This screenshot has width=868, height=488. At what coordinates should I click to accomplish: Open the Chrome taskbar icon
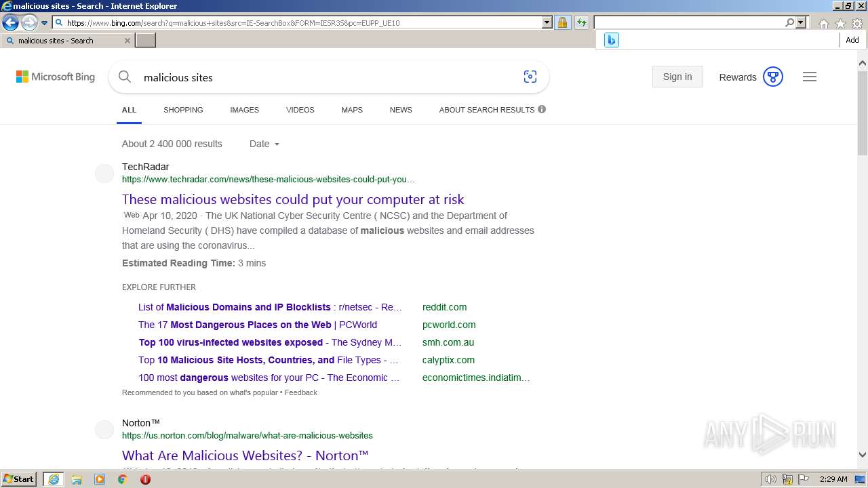(x=123, y=479)
